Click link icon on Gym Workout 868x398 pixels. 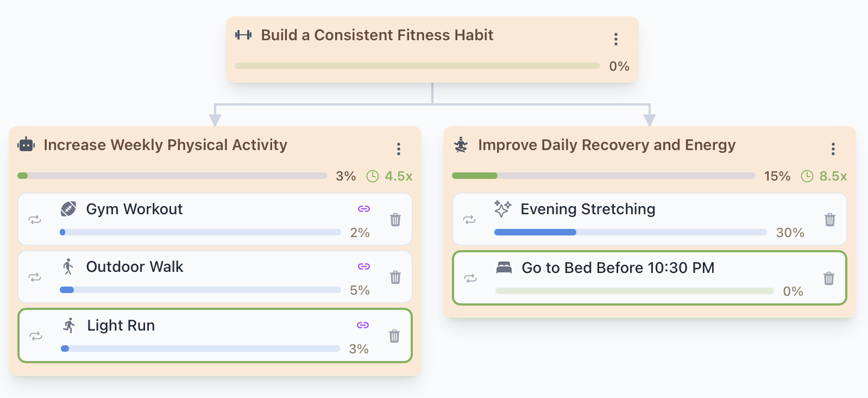364,209
